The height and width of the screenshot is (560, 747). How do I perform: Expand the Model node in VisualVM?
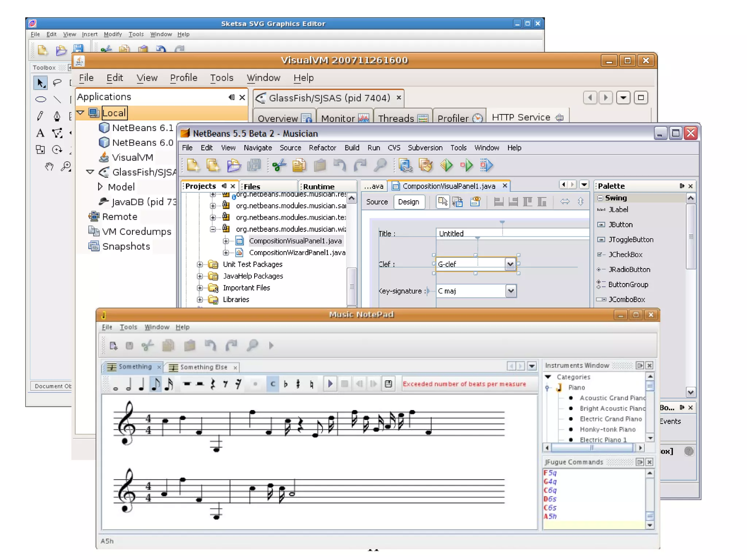pos(100,186)
